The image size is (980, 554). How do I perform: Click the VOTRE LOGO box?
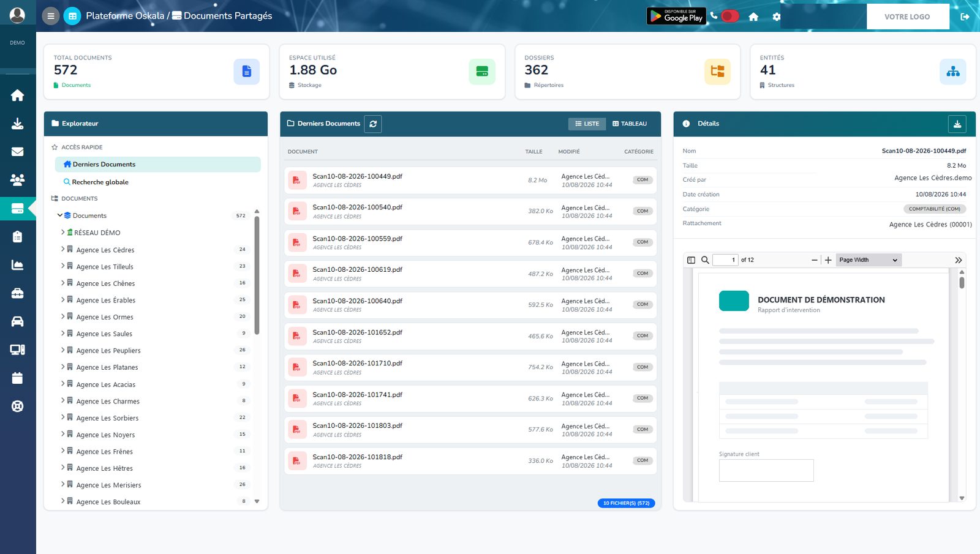pyautogui.click(x=908, y=17)
